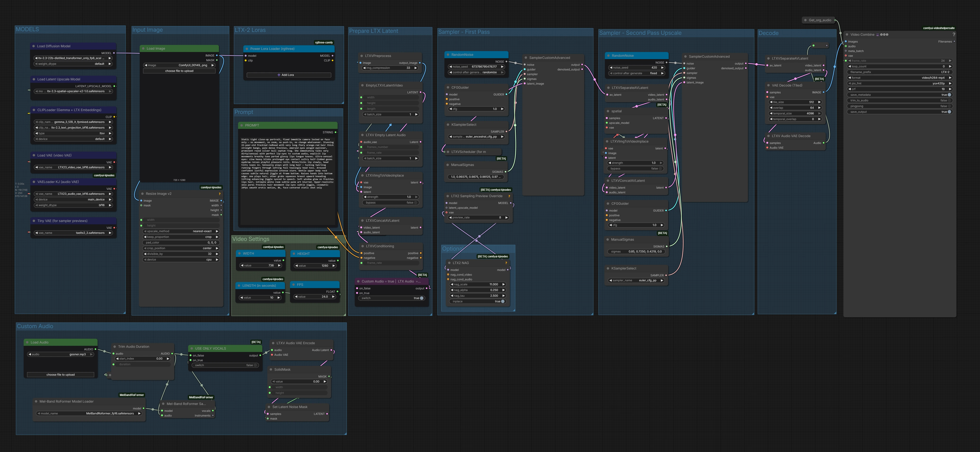
Task: Click collapse dot on Load Image node
Action: point(143,49)
